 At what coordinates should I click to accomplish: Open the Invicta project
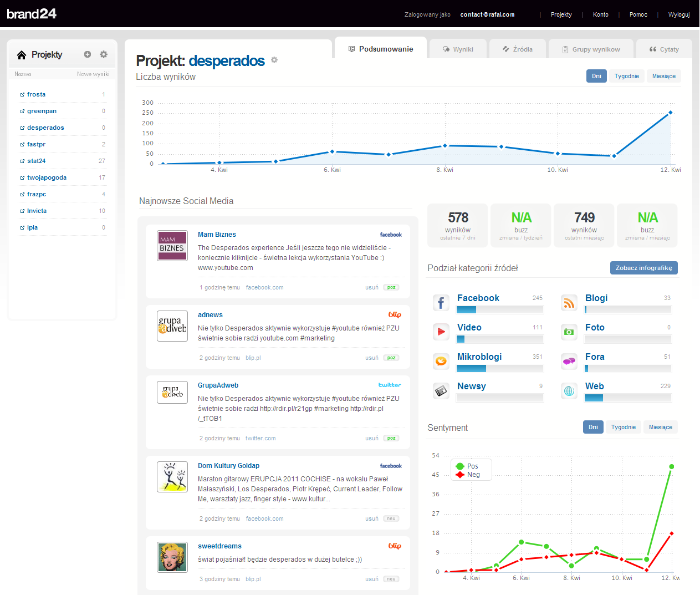click(x=37, y=211)
